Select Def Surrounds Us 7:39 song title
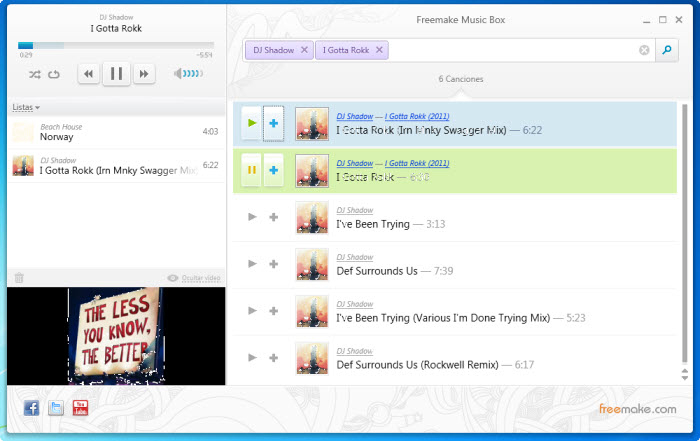The image size is (700, 441). pyautogui.click(x=377, y=271)
